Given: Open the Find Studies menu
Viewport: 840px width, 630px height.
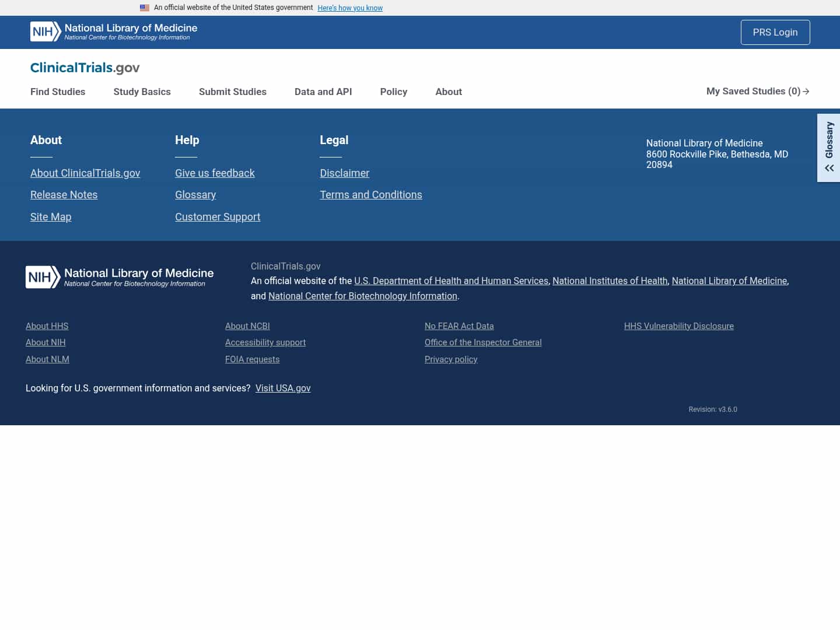Looking at the screenshot, I should tap(58, 92).
